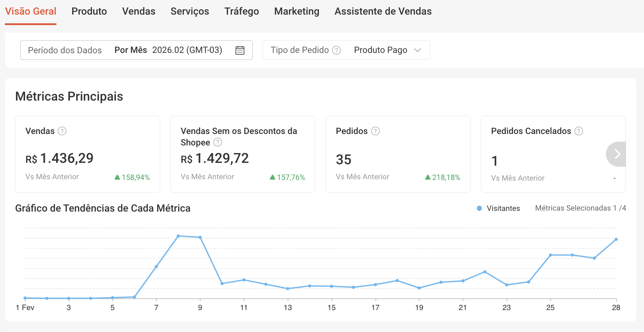Open the Período dos Dados date picker
This screenshot has height=332, width=644.
tap(136, 50)
